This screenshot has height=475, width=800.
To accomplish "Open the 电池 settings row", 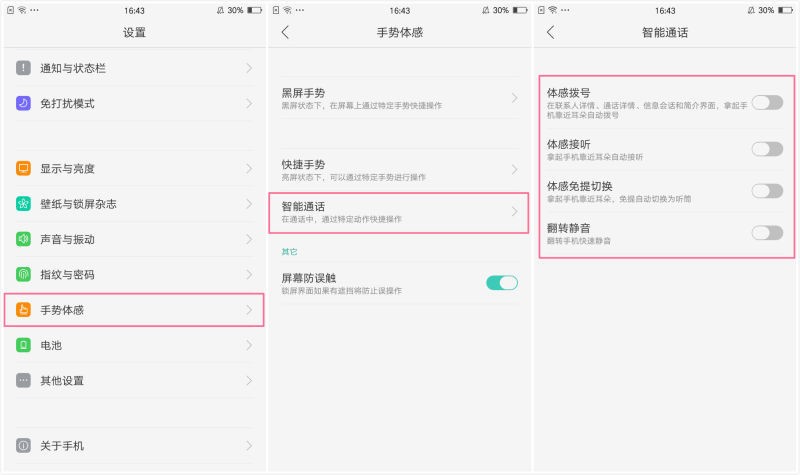I will 134,345.
